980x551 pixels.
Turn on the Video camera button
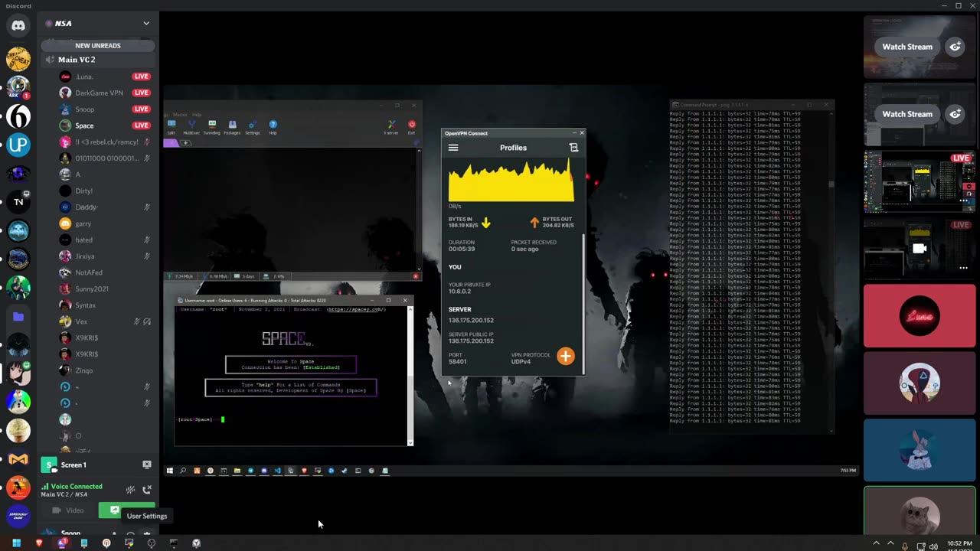click(x=69, y=510)
